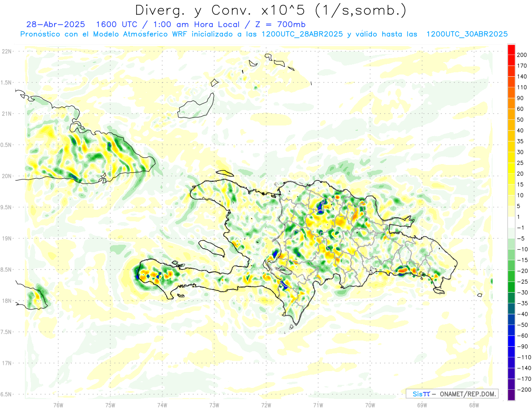Click the '8.5N' latitude label
The height and width of the screenshot is (411, 532).
tap(6, 270)
